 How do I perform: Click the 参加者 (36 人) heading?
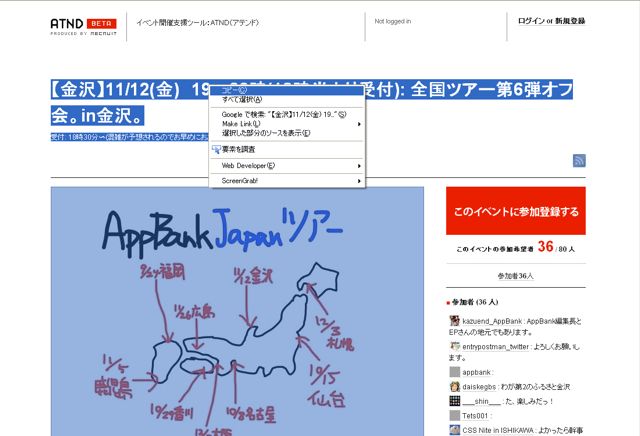[x=475, y=302]
